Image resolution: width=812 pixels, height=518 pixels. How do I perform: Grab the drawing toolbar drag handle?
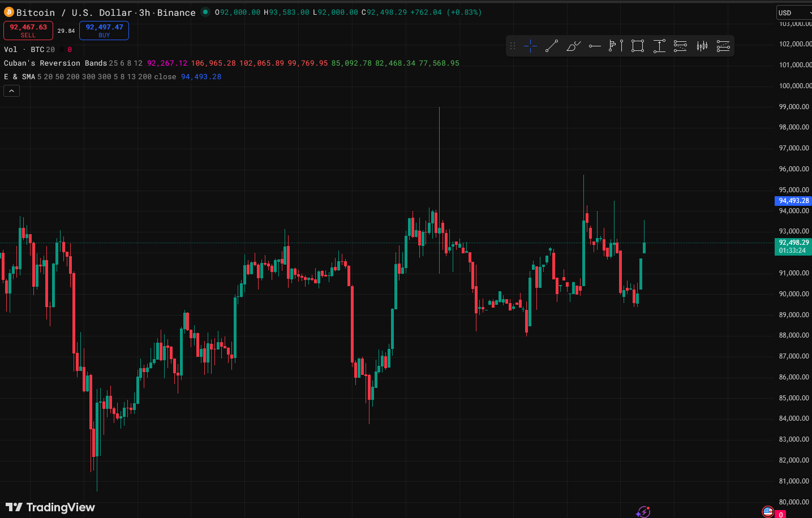pos(513,46)
